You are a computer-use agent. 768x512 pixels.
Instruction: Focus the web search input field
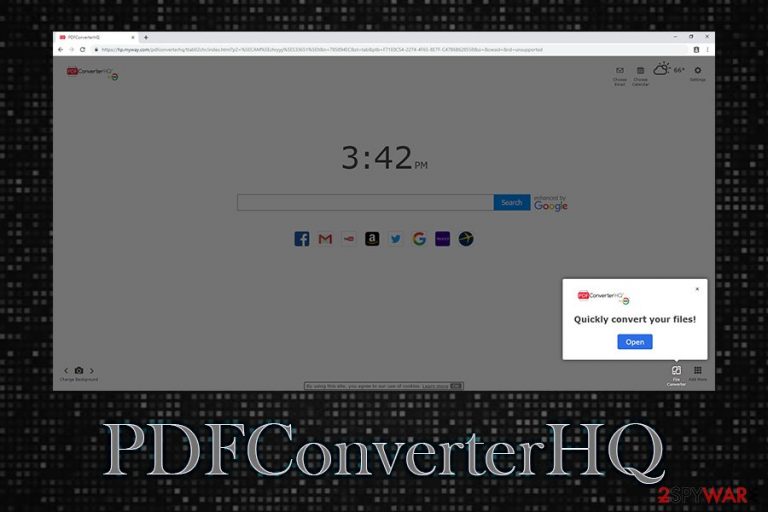[365, 202]
